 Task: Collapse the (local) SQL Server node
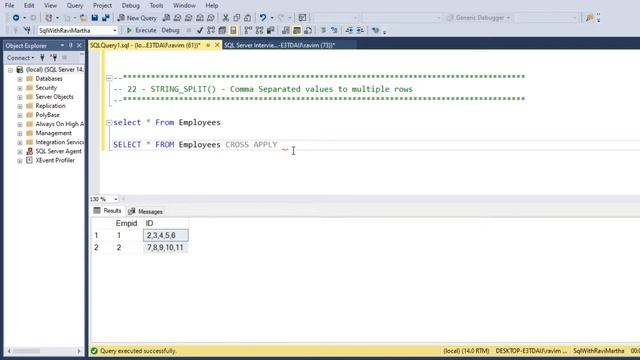pos(10,70)
